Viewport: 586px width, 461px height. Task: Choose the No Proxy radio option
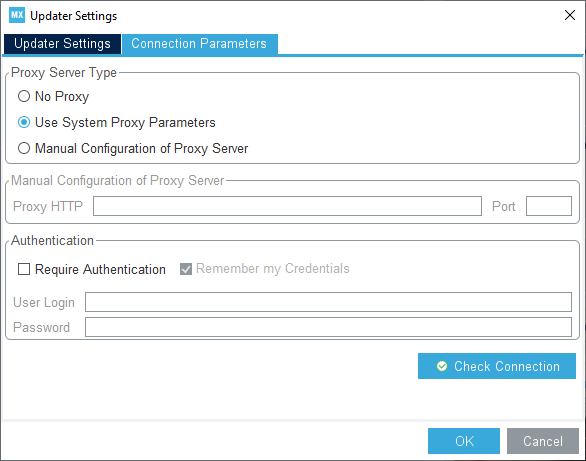(24, 96)
